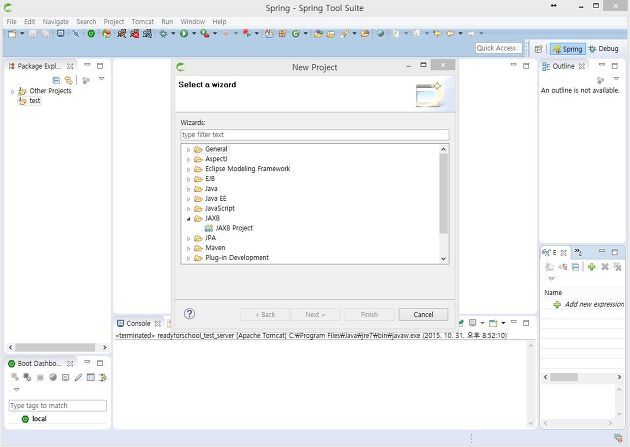Select the test project in Package Explorer

35,101
